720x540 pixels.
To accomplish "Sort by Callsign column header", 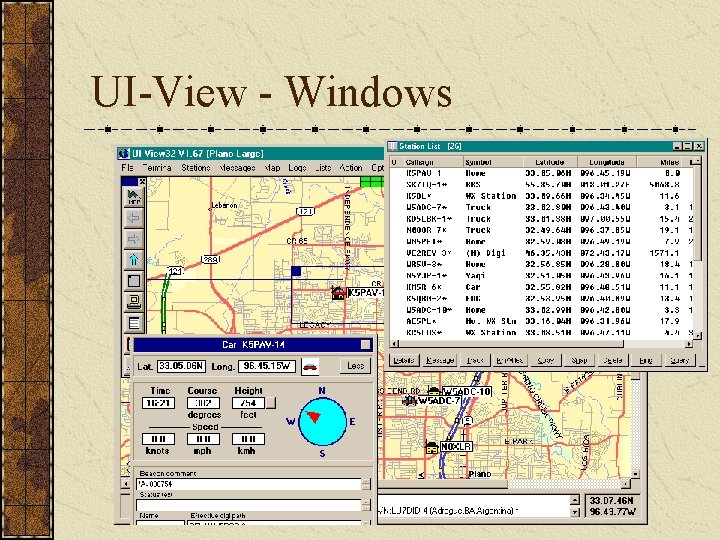I will point(431,162).
